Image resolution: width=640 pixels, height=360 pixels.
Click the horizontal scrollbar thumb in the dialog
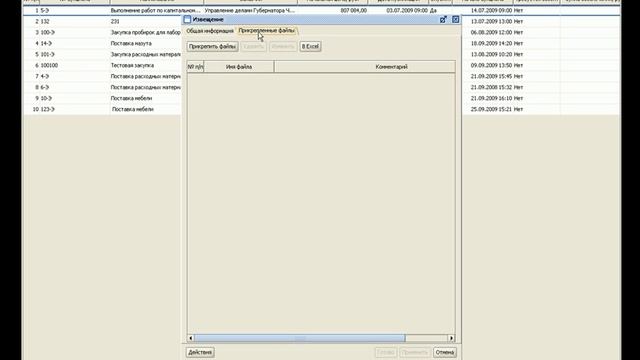[300, 338]
